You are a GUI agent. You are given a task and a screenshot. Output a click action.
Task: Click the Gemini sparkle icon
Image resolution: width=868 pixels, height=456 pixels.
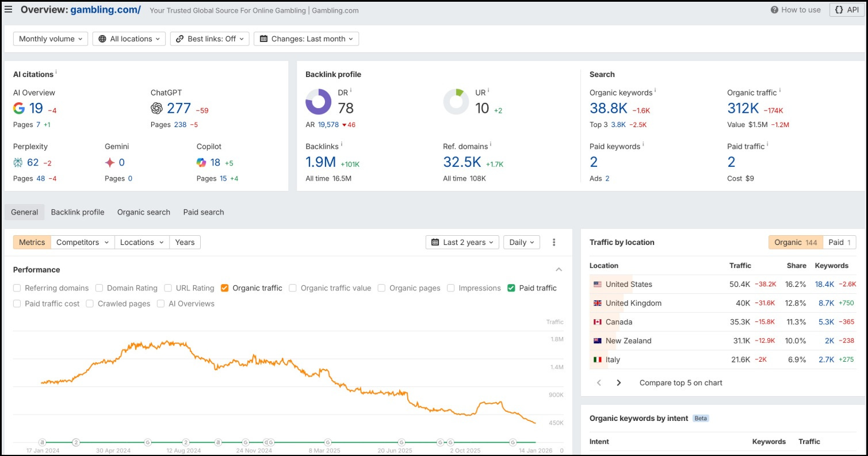tap(110, 162)
